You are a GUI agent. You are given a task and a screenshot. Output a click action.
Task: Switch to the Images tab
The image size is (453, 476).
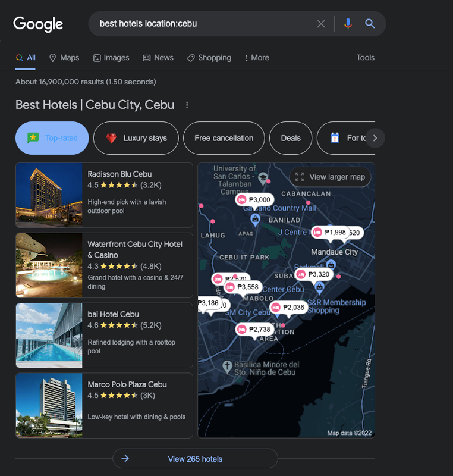pos(111,58)
